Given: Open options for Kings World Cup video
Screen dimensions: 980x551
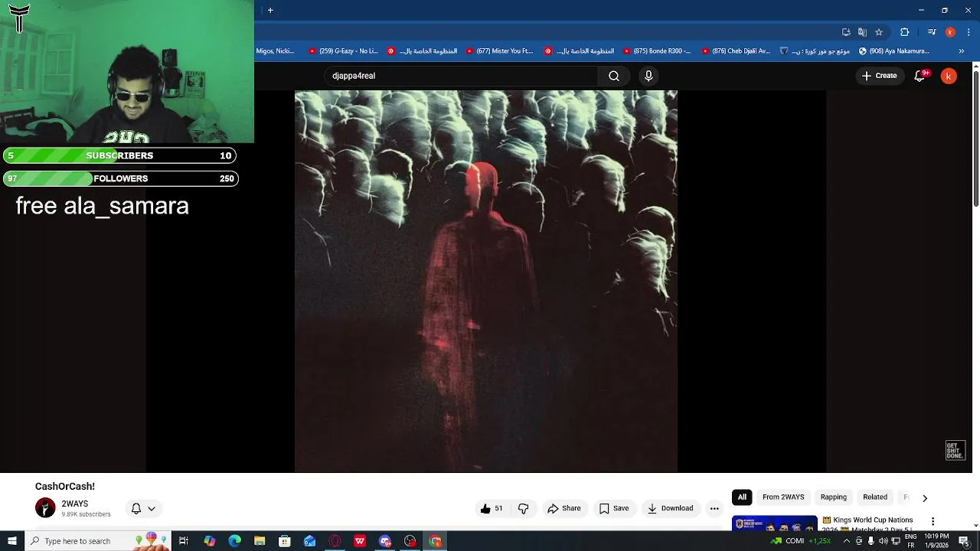Looking at the screenshot, I should pos(933,521).
